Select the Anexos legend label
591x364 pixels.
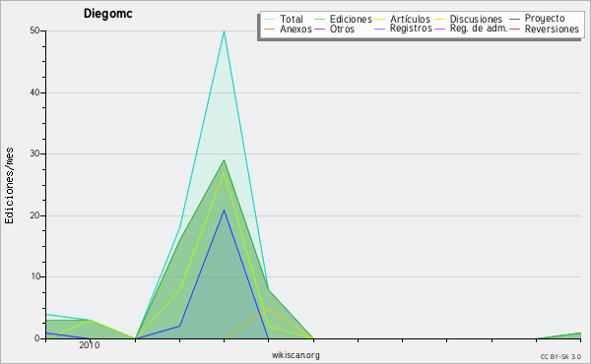(x=295, y=29)
